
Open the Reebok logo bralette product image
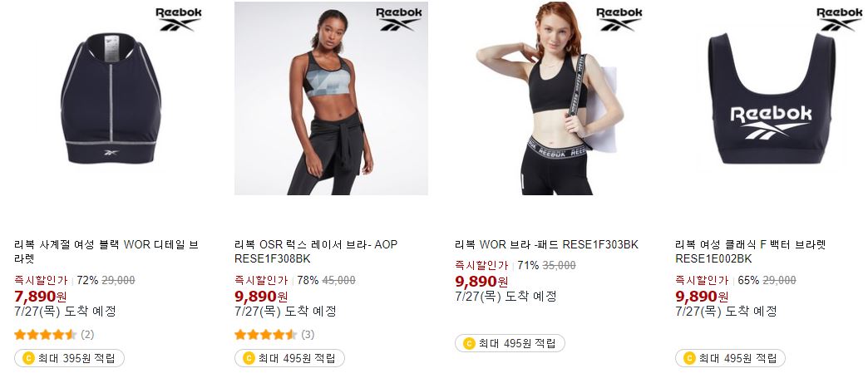(772, 99)
